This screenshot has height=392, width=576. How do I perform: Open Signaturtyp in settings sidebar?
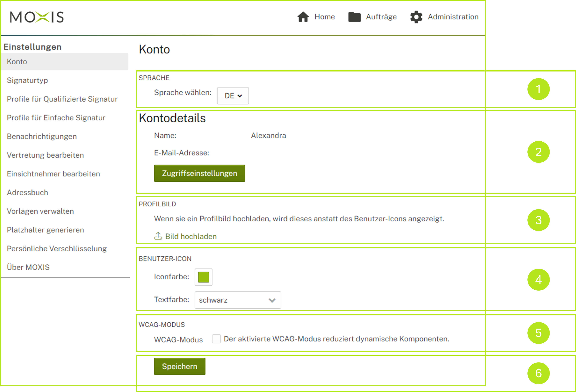click(27, 80)
